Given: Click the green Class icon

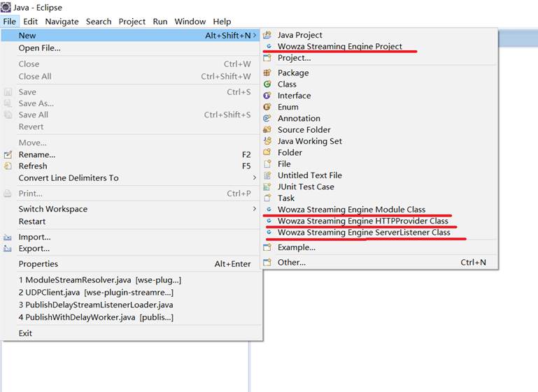Looking at the screenshot, I should point(267,84).
